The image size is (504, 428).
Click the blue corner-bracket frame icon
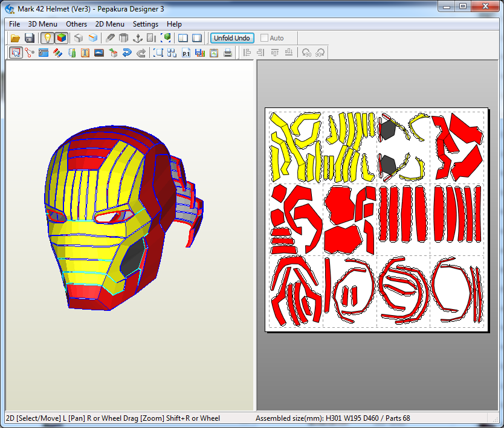[x=158, y=53]
